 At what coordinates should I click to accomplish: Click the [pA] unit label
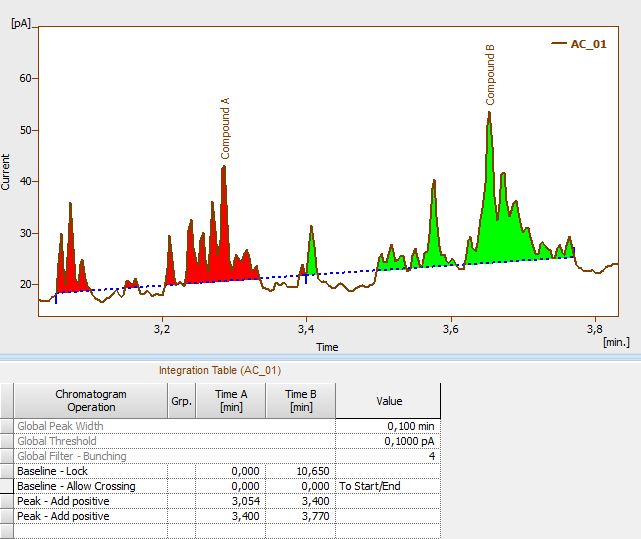tap(21, 23)
